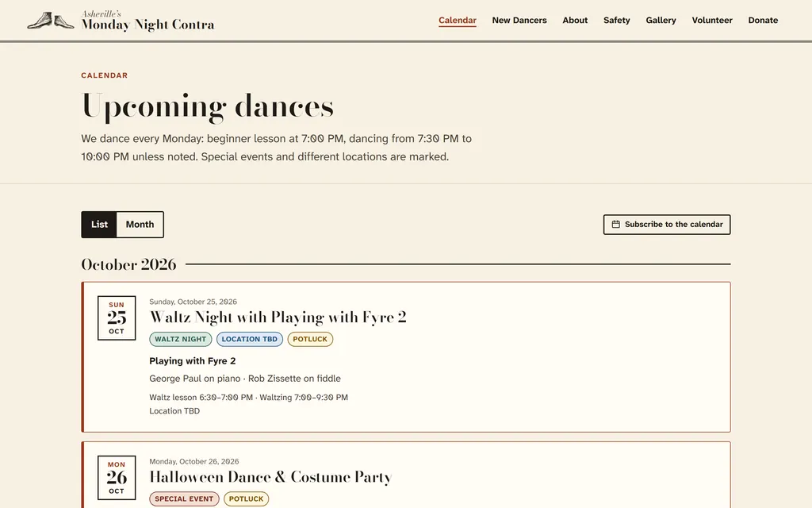The image size is (812, 508).
Task: Click 'Sunday, October 25, 2026' date text
Action: click(x=193, y=302)
